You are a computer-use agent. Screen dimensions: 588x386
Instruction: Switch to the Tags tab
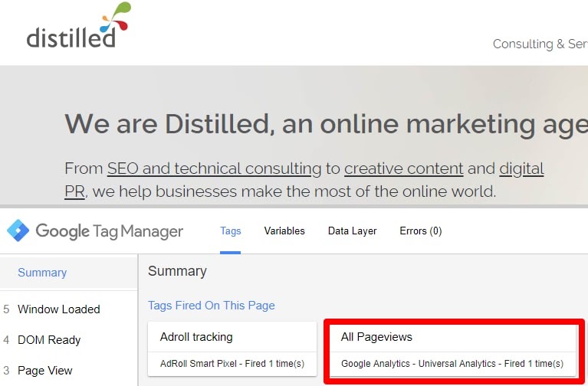tap(230, 231)
